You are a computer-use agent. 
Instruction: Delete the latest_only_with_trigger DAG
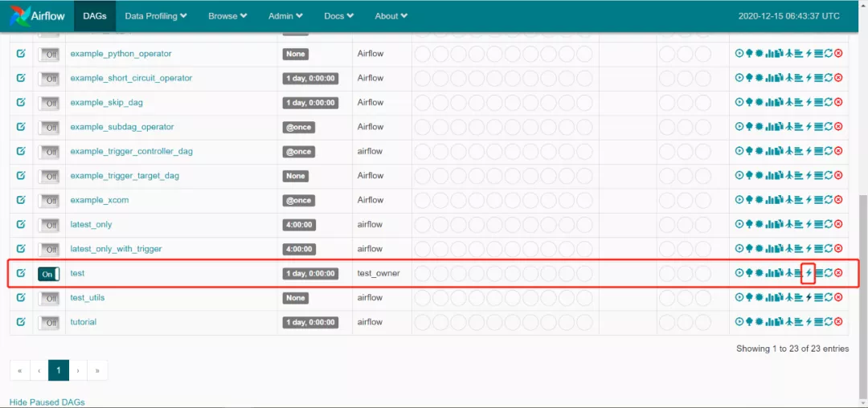coord(838,249)
